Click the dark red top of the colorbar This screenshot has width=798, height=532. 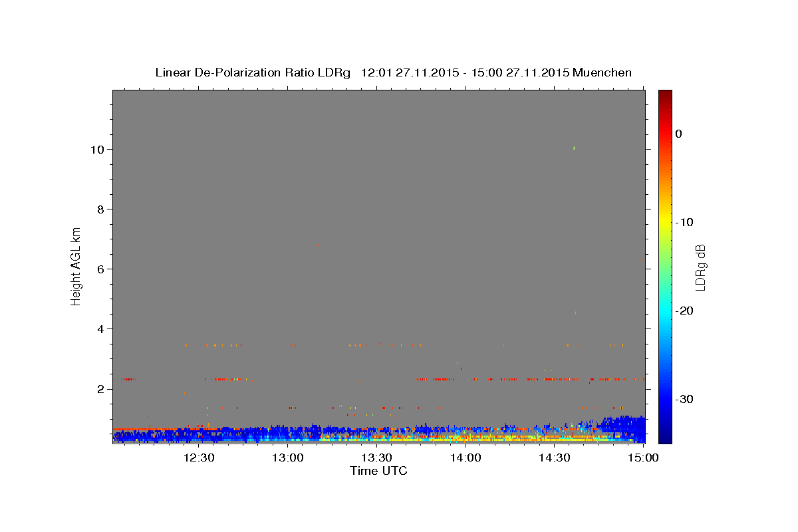click(x=665, y=94)
